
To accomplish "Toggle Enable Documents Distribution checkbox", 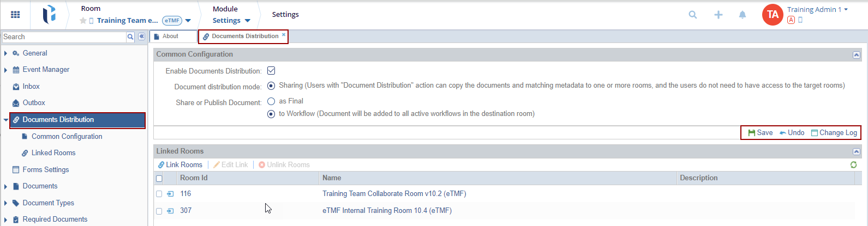I will coord(271,71).
